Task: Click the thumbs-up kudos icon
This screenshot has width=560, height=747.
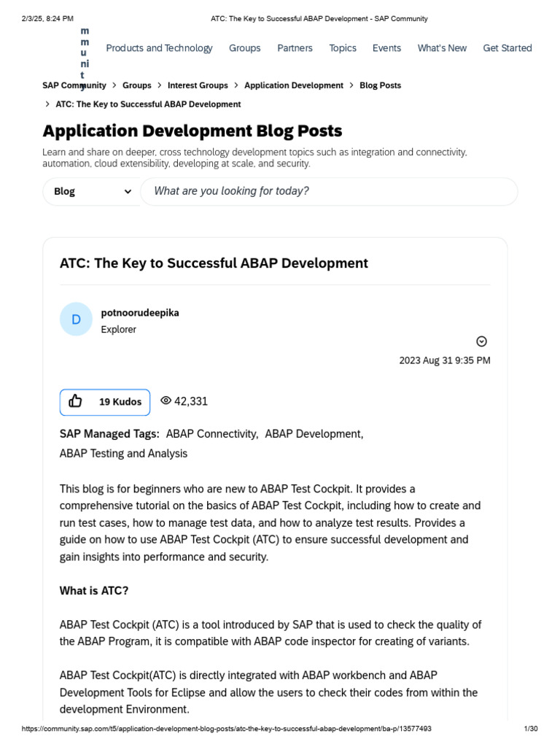Action: tap(75, 401)
